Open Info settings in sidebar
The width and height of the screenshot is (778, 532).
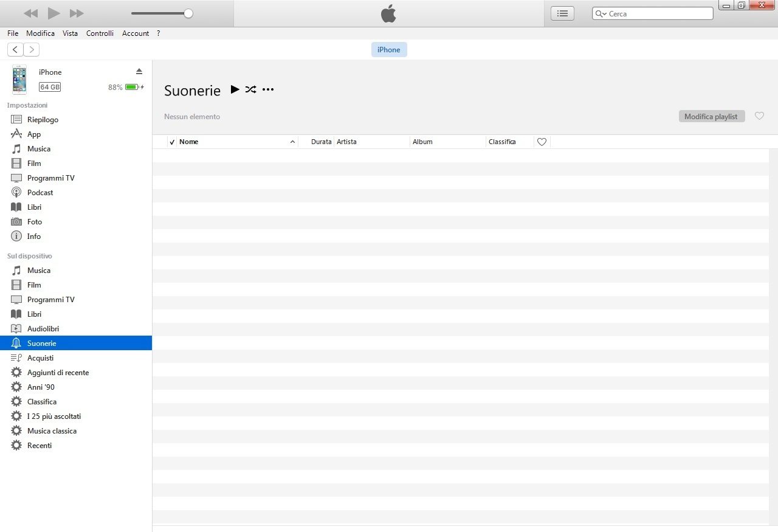76,237
